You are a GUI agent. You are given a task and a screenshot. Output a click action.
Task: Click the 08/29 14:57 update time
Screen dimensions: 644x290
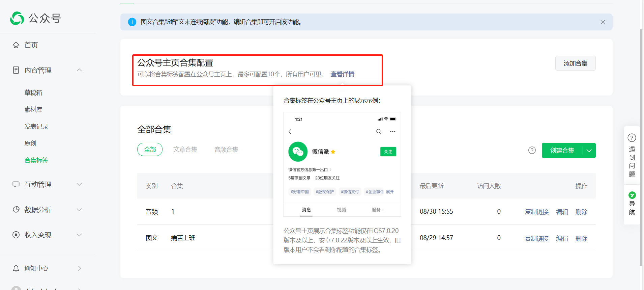[436, 238]
